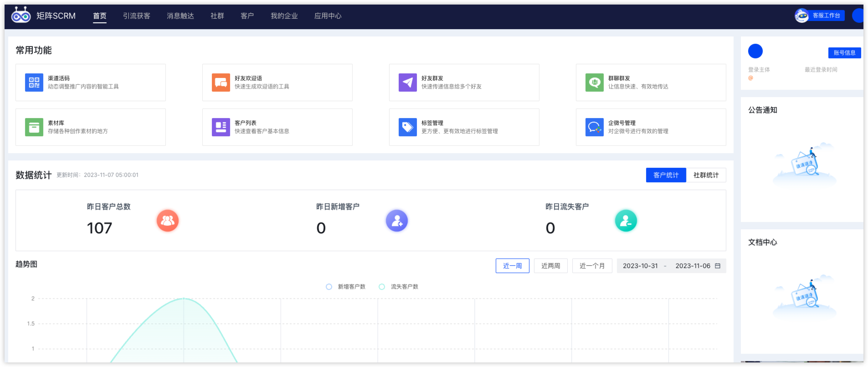The height and width of the screenshot is (367, 868).
Task: Open the 好友欢迎语 chat icon
Action: coord(221,83)
